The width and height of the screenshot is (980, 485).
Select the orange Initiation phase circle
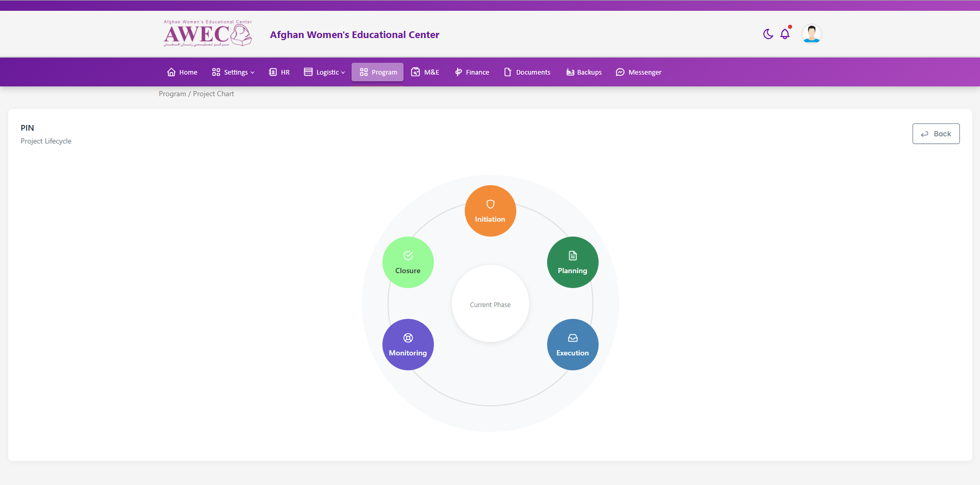(490, 211)
